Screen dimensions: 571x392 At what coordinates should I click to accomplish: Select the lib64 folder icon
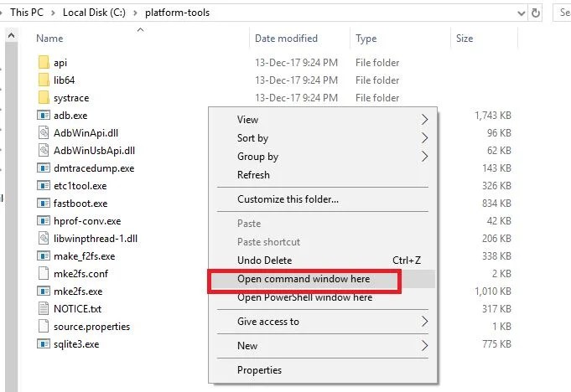[44, 80]
